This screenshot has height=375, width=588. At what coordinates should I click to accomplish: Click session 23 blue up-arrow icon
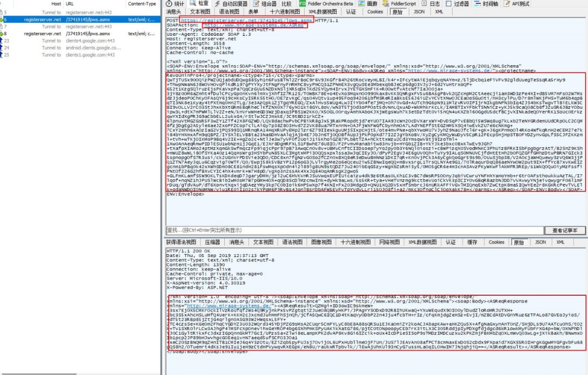click(1, 41)
